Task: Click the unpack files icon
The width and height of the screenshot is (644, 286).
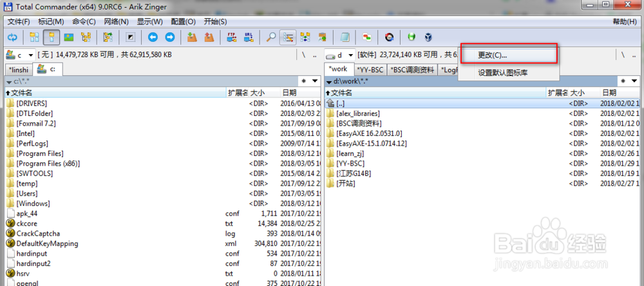Action: [x=209, y=38]
